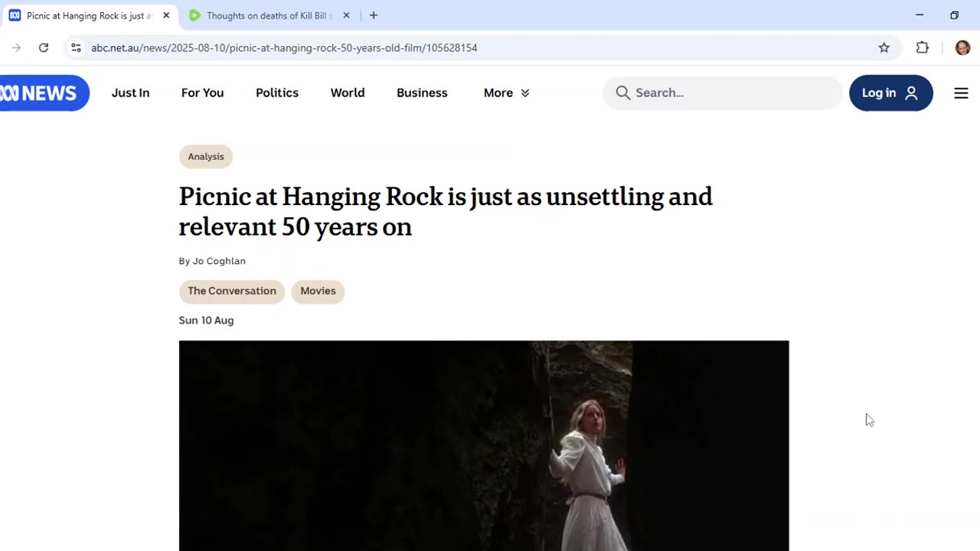Bookmark this page with the star icon
The height and width of the screenshot is (551, 980).
point(884,47)
